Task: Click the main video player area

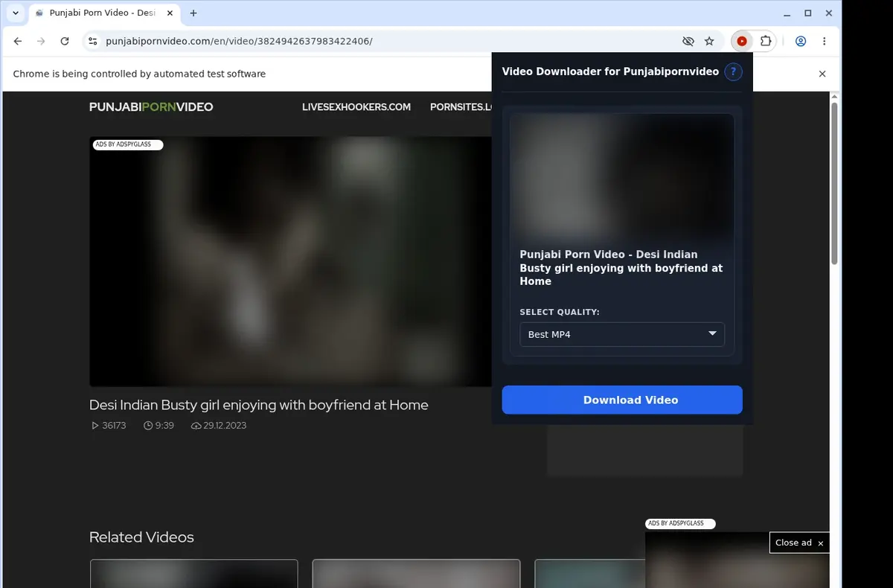Action: pyautogui.click(x=290, y=261)
